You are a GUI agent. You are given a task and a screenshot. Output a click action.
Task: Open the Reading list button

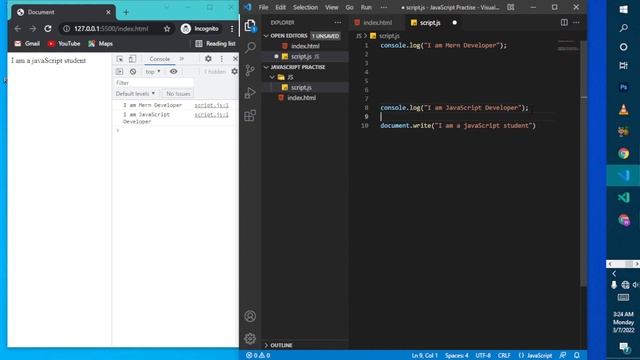tap(215, 44)
